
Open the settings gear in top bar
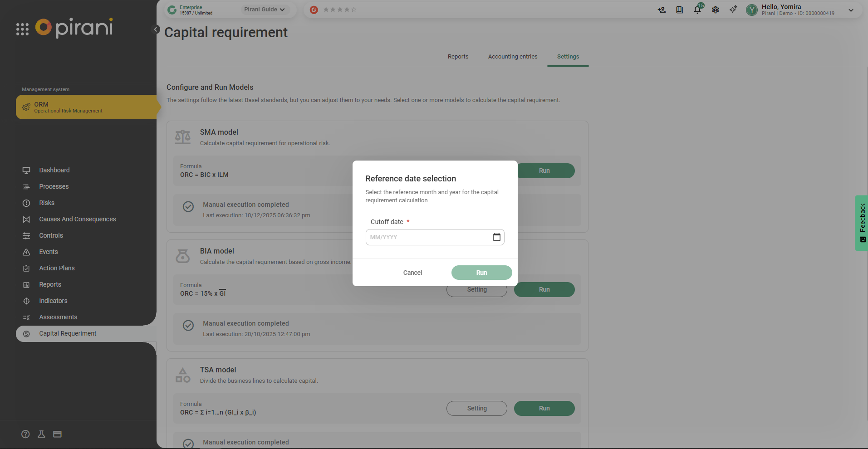[x=716, y=10]
